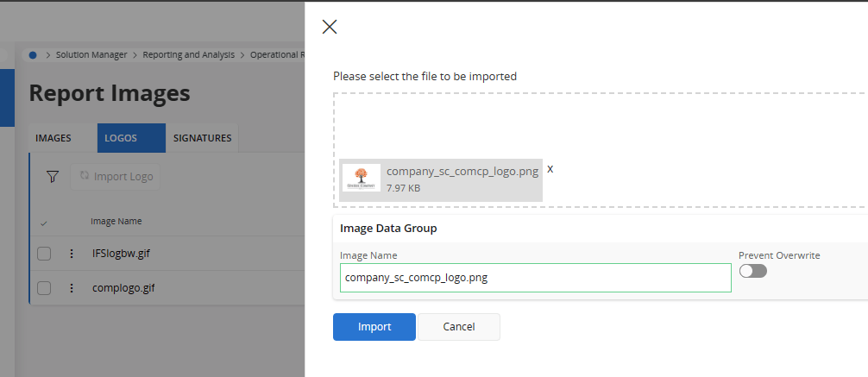868x377 pixels.
Task: Click the home dot in the breadcrumb
Action: pos(33,54)
